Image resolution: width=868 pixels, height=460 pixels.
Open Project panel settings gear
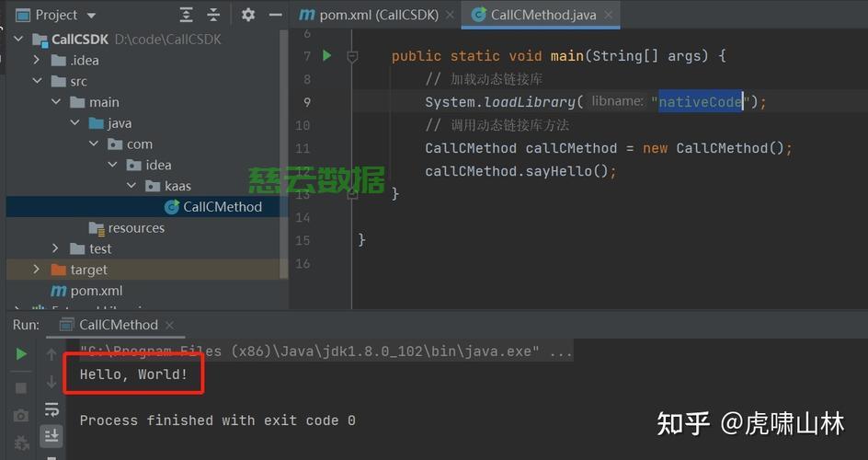[248, 15]
